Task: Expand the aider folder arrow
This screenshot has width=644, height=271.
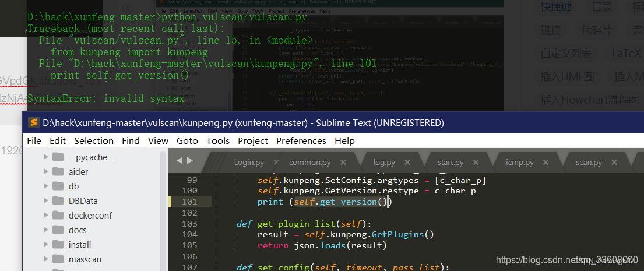Action: point(45,171)
